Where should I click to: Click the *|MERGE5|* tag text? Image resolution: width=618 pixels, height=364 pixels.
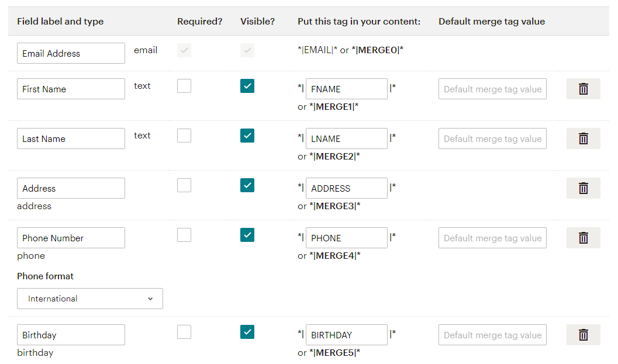pyautogui.click(x=334, y=352)
